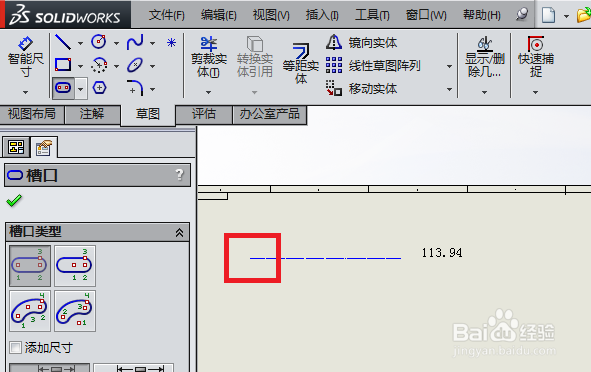Expand the Smart Dimension dropdown arrow
This screenshot has width=591, height=372.
pos(25,92)
